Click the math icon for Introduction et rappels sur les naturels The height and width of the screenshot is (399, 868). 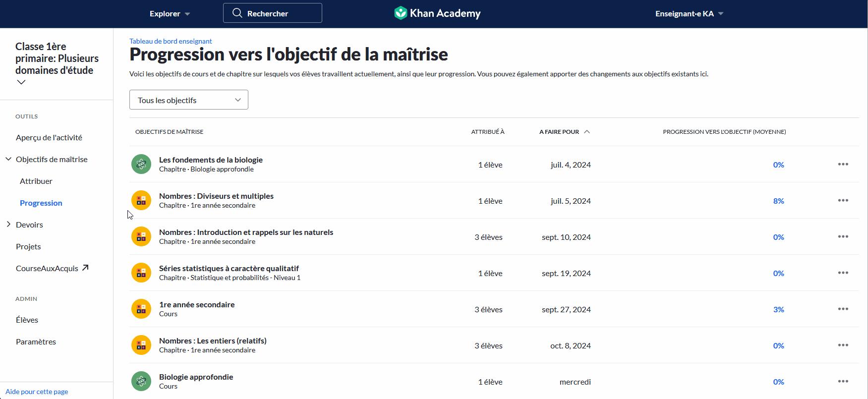coord(141,236)
